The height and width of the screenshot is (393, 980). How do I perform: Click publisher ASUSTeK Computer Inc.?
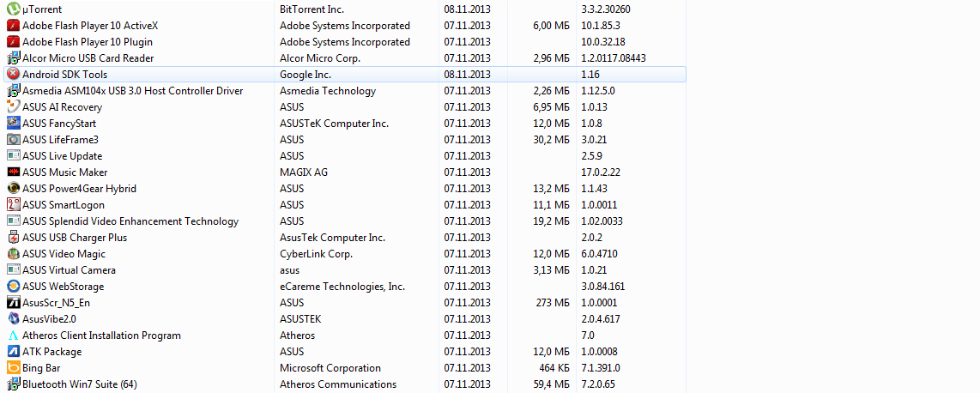[335, 123]
